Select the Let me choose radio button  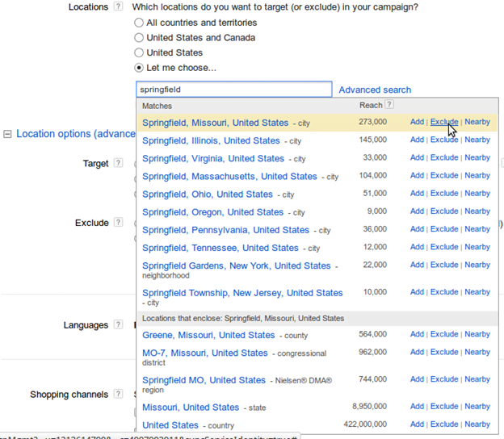[139, 68]
